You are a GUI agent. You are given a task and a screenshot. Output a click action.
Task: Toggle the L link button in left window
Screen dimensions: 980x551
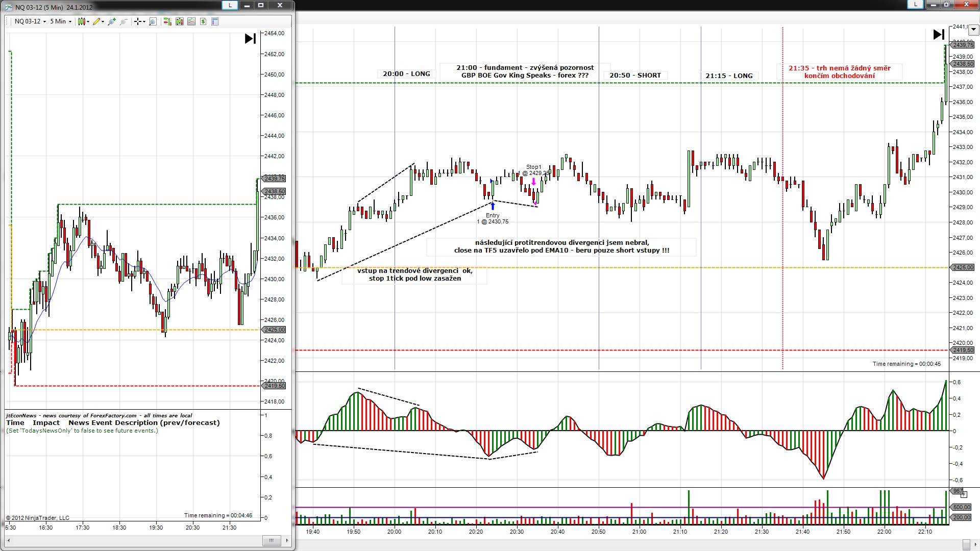click(x=230, y=5)
